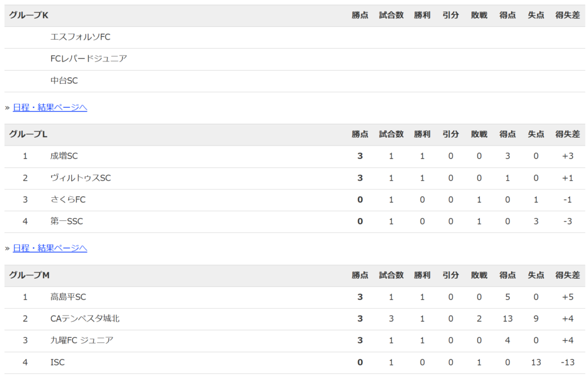Click the グループM table heading

(x=29, y=275)
